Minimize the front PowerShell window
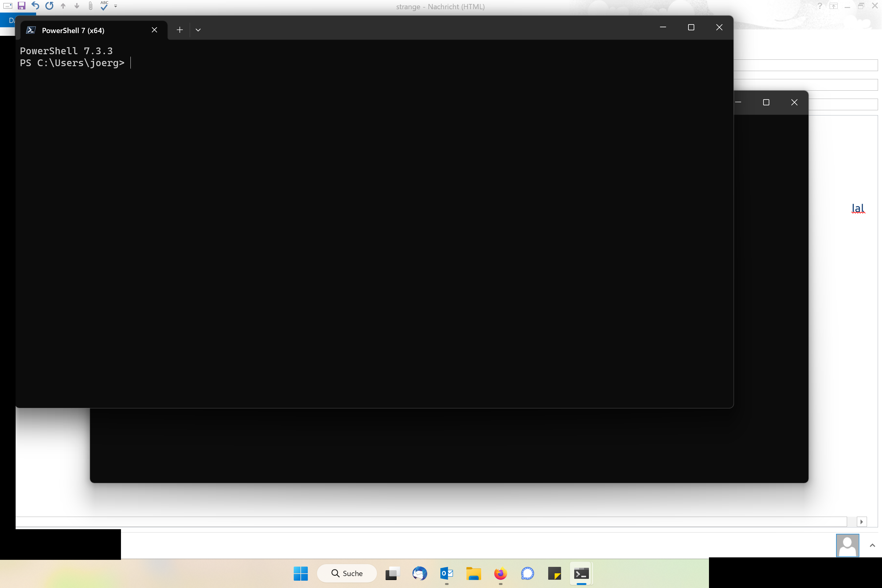 [663, 27]
